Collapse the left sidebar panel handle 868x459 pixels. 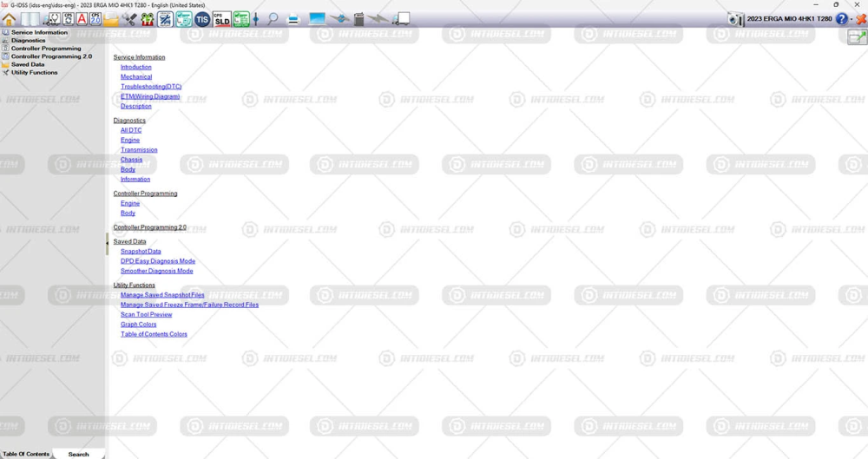click(107, 244)
